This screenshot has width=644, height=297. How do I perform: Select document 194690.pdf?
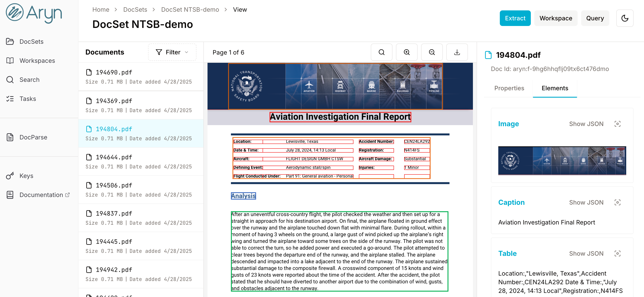tap(141, 77)
